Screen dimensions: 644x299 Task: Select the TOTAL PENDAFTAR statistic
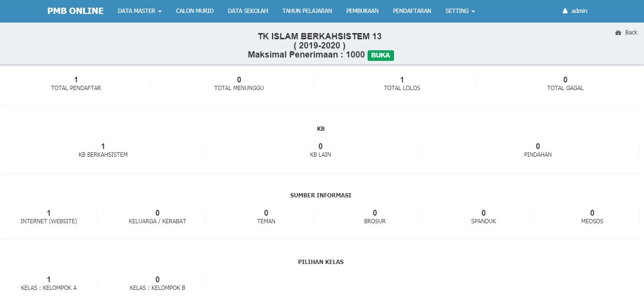pyautogui.click(x=76, y=84)
